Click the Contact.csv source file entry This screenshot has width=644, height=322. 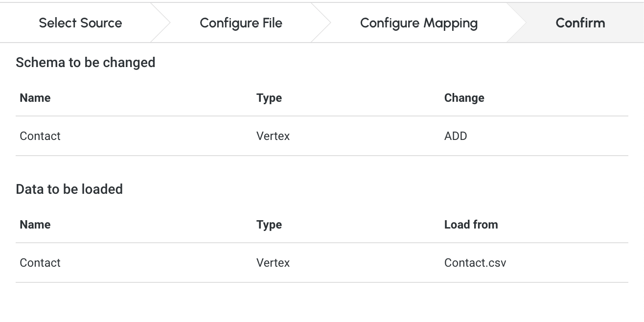[x=475, y=263]
